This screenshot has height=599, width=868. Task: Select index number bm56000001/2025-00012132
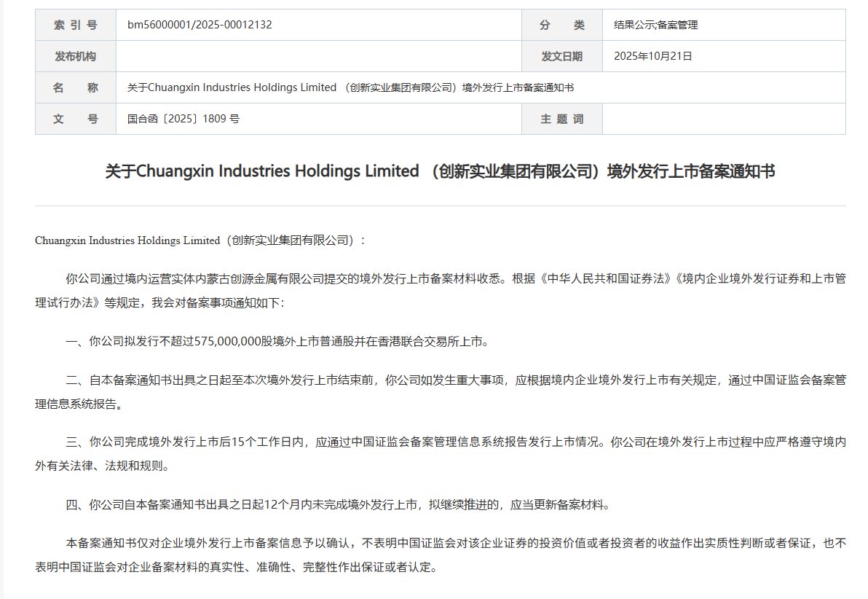[x=200, y=25]
